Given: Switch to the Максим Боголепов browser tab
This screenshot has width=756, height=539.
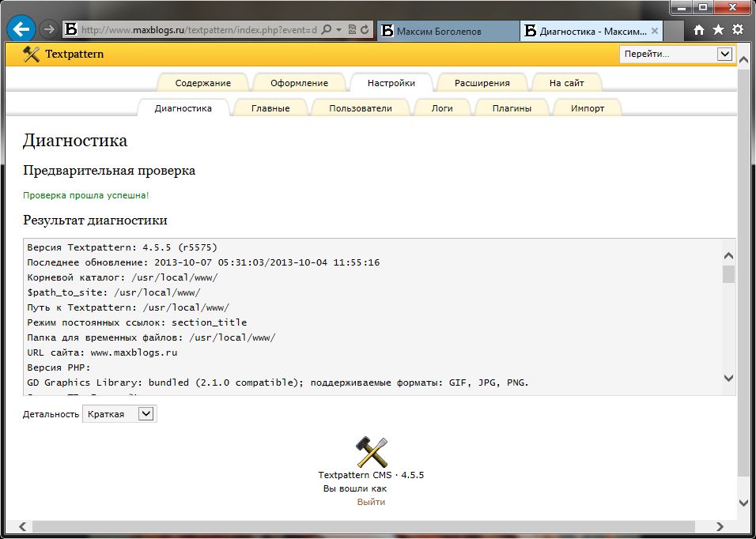Looking at the screenshot, I should click(448, 32).
